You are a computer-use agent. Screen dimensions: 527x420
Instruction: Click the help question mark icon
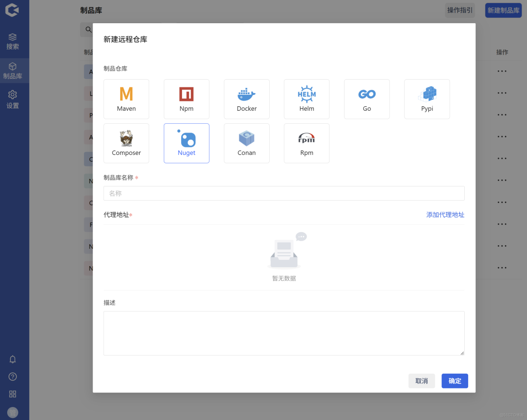coord(12,376)
